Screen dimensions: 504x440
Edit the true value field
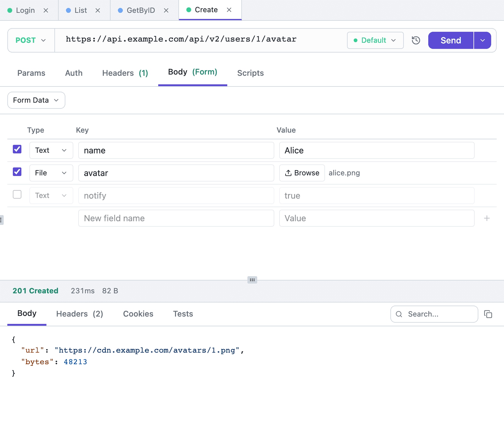click(377, 196)
